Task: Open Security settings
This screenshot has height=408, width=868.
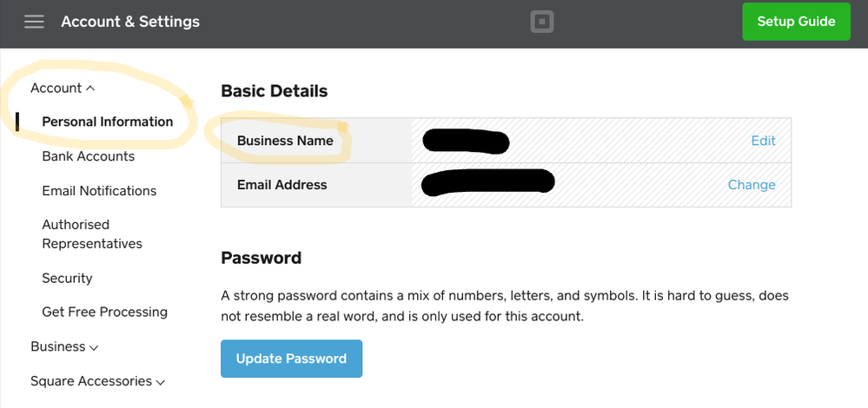Action: coord(67,278)
